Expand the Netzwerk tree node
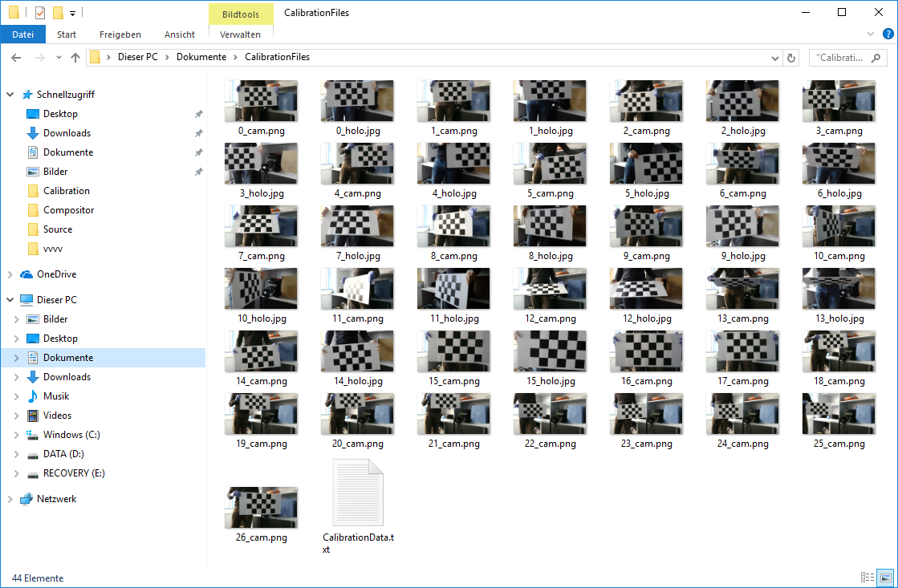Image resolution: width=898 pixels, height=588 pixels. click(x=10, y=499)
